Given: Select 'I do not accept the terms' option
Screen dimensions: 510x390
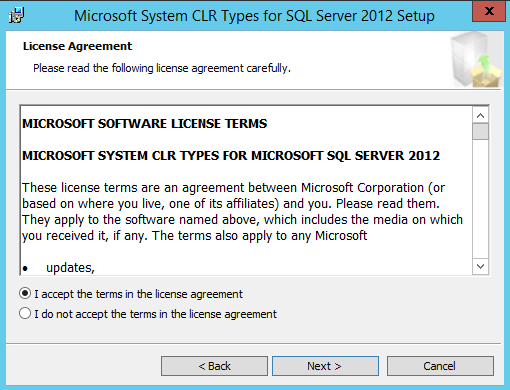Looking at the screenshot, I should coord(25,314).
